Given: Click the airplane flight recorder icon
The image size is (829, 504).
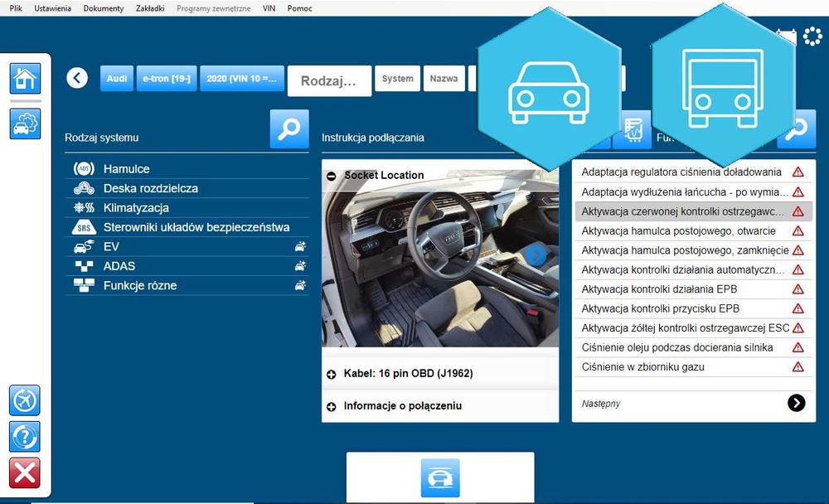Looking at the screenshot, I should click(x=25, y=400).
